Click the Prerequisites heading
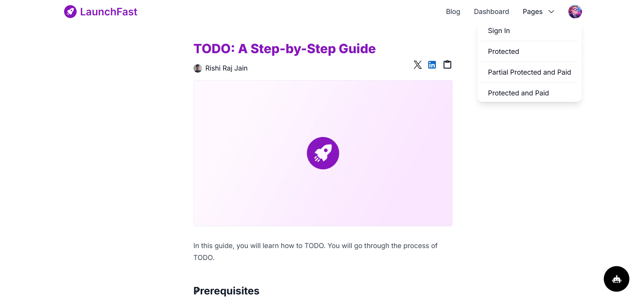This screenshot has height=306, width=644. click(226, 291)
